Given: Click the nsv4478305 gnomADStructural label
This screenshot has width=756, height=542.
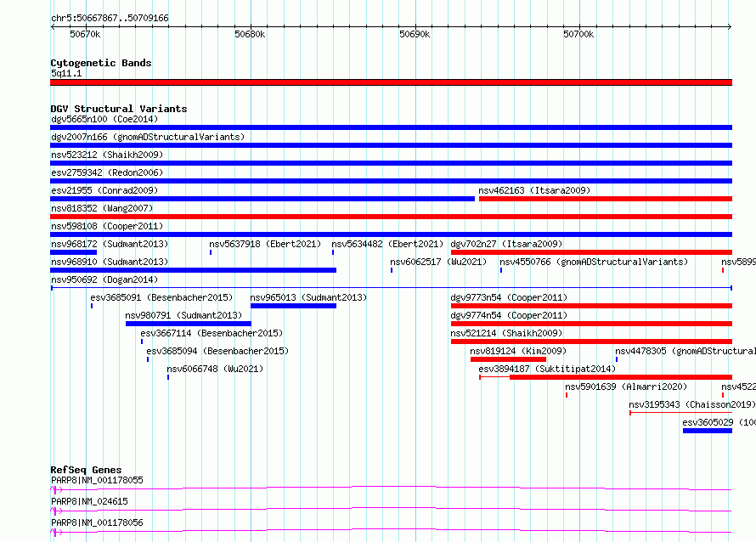Looking at the screenshot, I should [685, 351].
